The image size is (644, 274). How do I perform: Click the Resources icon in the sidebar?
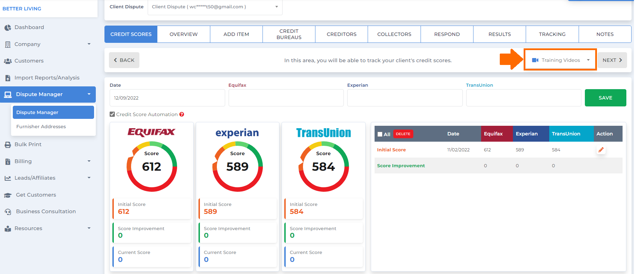point(8,229)
